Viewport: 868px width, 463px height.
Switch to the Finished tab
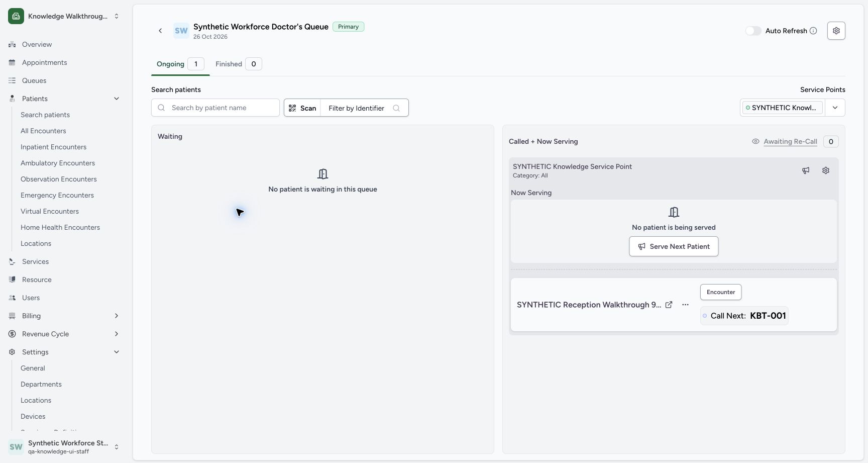[239, 64]
